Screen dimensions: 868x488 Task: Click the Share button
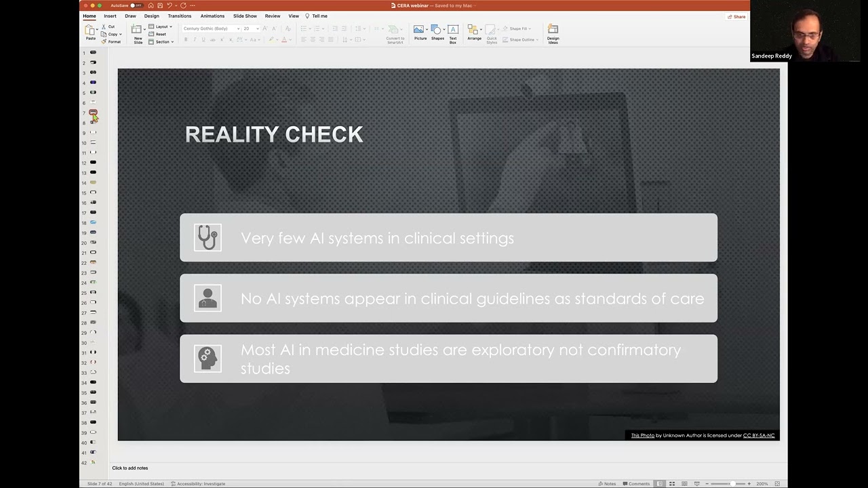coord(736,16)
